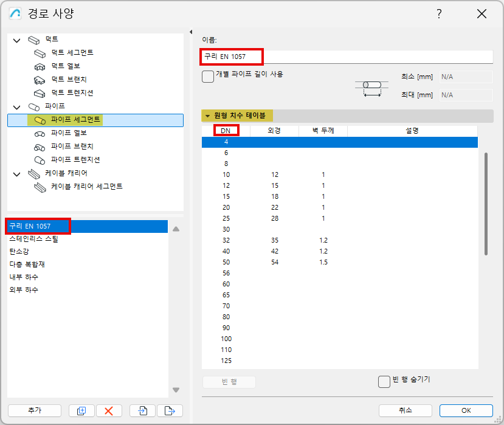Click the 벽 두께 column header
Image resolution: width=504 pixels, height=425 pixels.
[x=323, y=131]
